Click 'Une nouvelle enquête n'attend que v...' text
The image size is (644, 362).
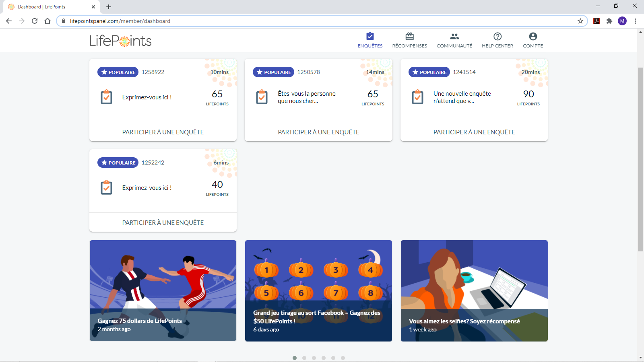(462, 97)
